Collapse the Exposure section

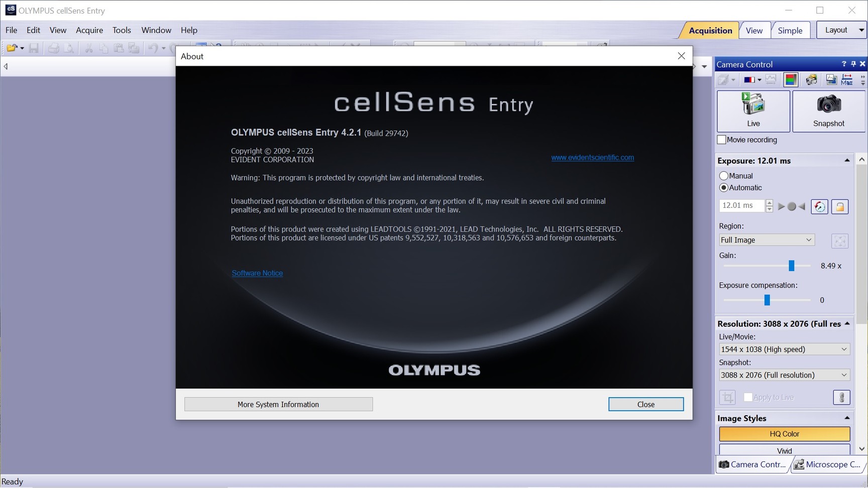847,161
